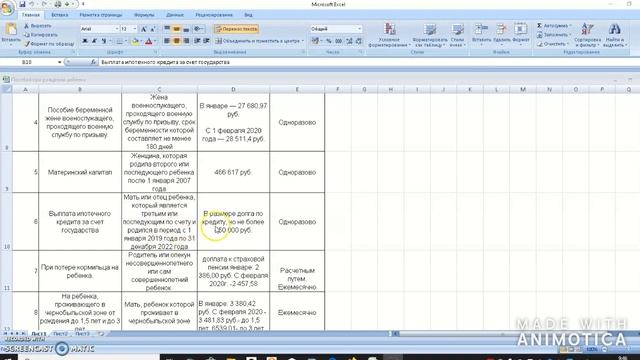Screen dimensions: 640x360
Task: Select the Select All corner button
Action: tap(7, 89)
